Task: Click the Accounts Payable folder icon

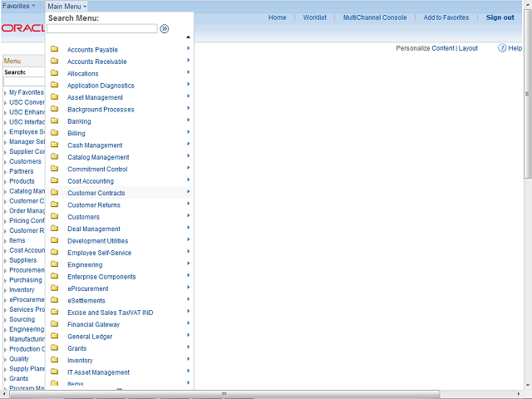Action: tap(54, 49)
